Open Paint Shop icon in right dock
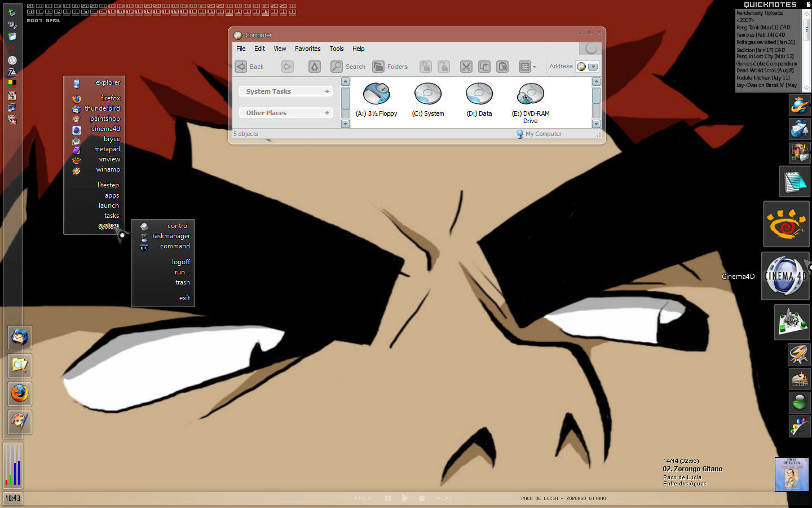812x508 pixels. pyautogui.click(x=800, y=152)
